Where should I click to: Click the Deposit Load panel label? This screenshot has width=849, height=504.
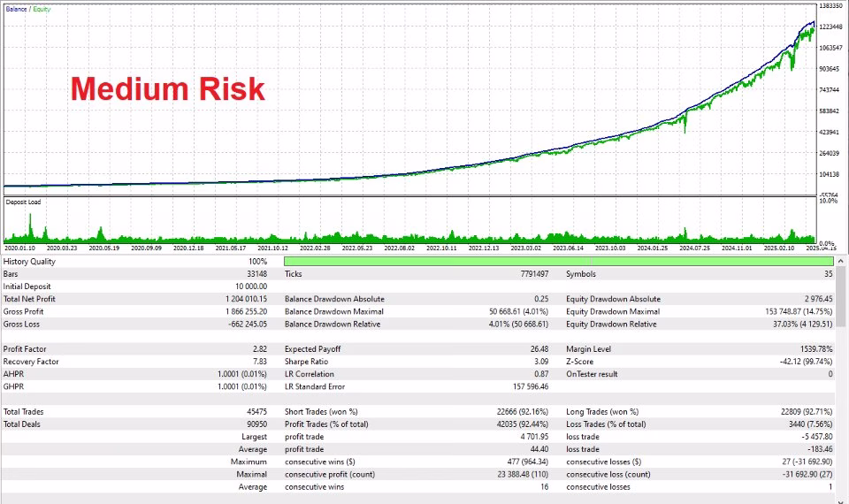click(x=23, y=202)
